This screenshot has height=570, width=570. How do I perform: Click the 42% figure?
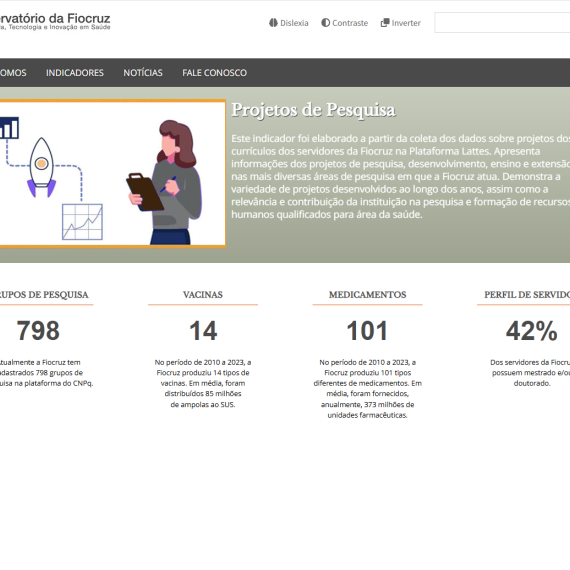pyautogui.click(x=531, y=331)
